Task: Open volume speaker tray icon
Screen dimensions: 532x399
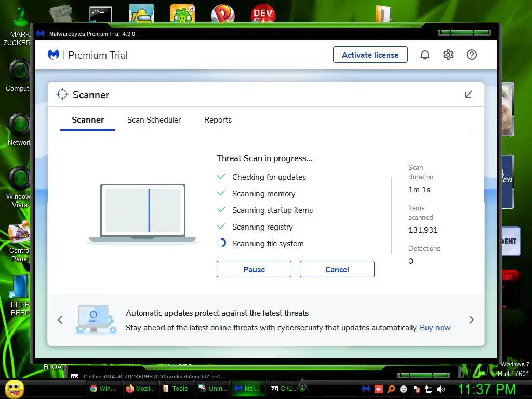Action: tap(441, 389)
